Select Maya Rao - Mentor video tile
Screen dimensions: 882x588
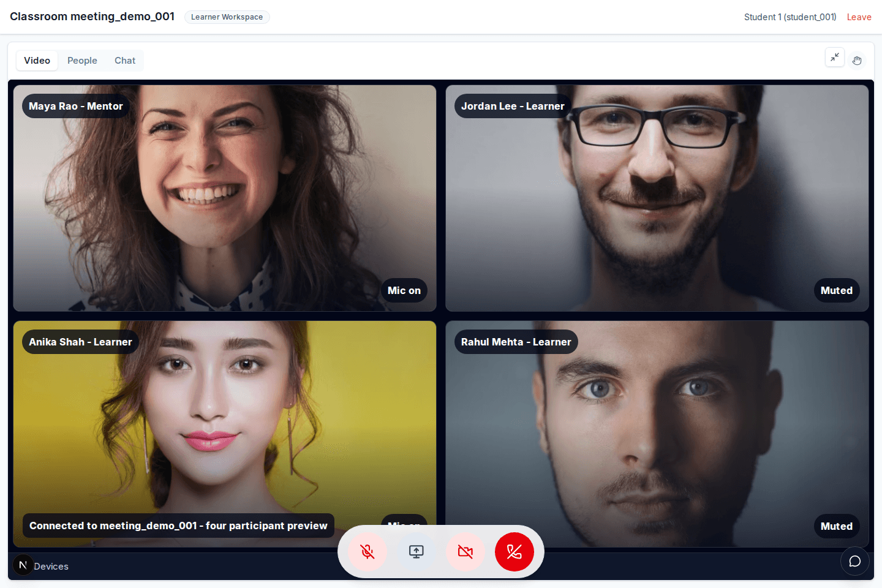(x=225, y=198)
